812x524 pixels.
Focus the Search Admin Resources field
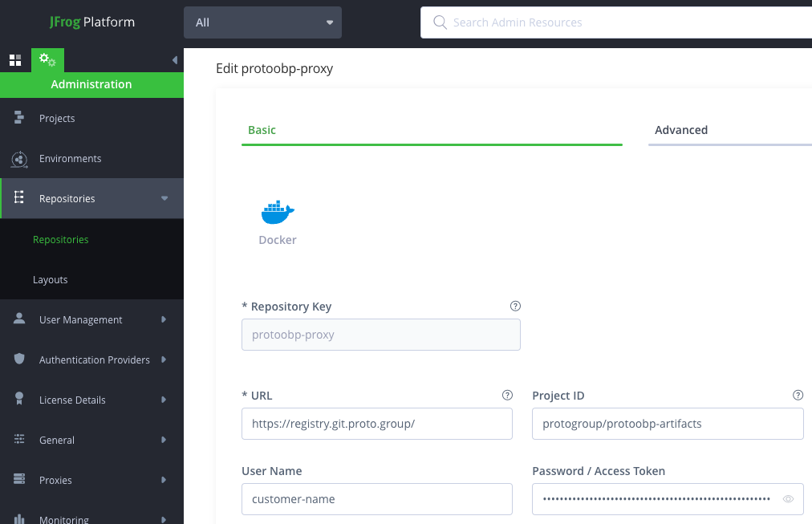pos(616,22)
